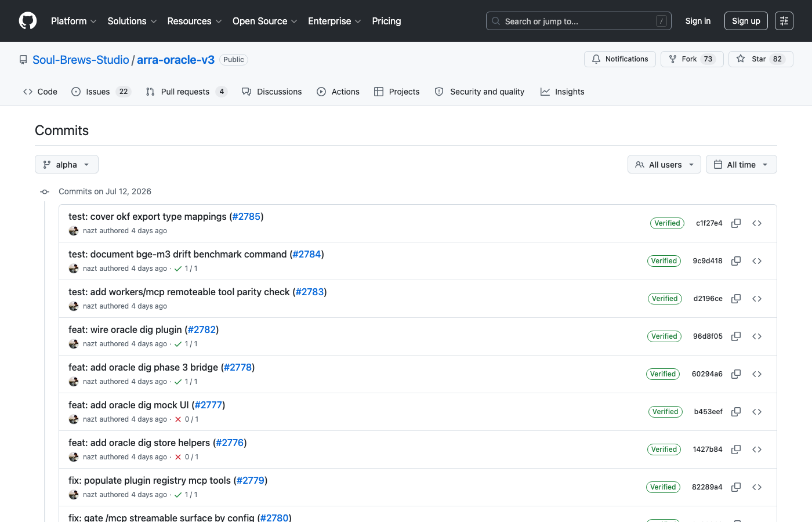Open commit hash 9c9d418
The width and height of the screenshot is (812, 522).
708,261
